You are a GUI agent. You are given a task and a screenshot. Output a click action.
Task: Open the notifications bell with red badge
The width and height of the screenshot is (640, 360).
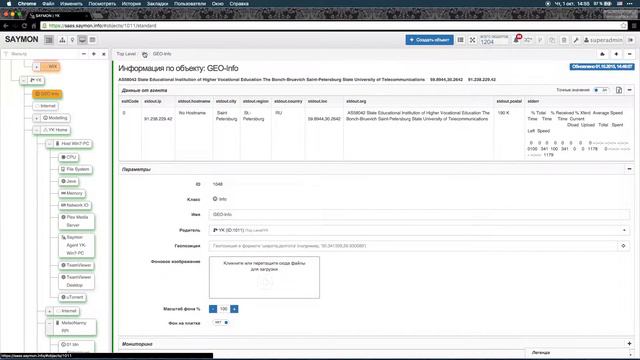[x=517, y=39]
